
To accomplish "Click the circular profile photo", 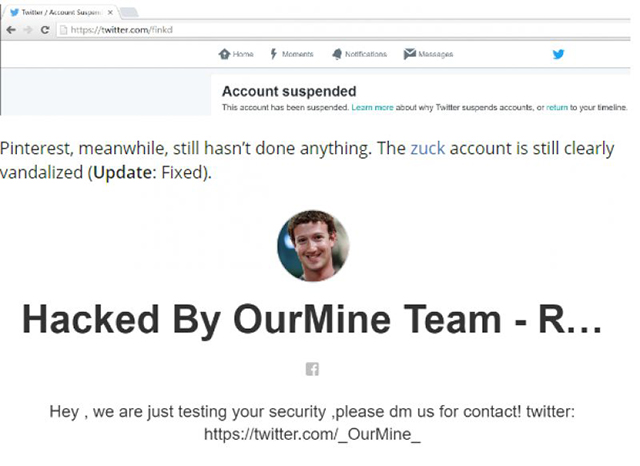I will (x=313, y=246).
